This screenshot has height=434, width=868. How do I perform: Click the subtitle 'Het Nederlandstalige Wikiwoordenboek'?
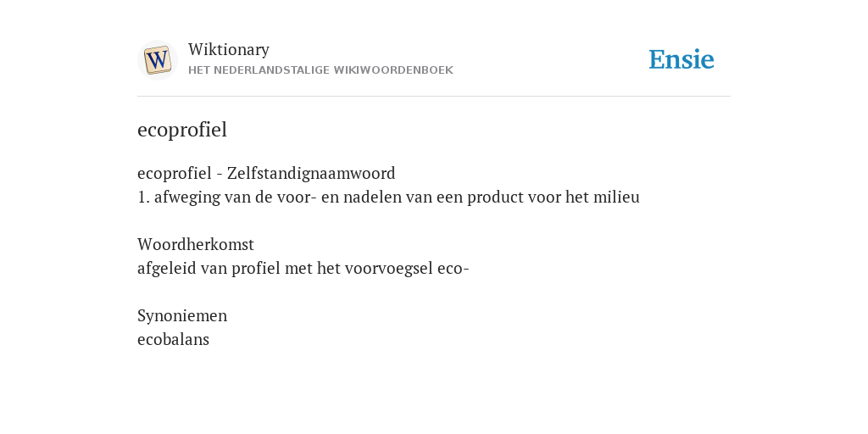click(x=320, y=70)
